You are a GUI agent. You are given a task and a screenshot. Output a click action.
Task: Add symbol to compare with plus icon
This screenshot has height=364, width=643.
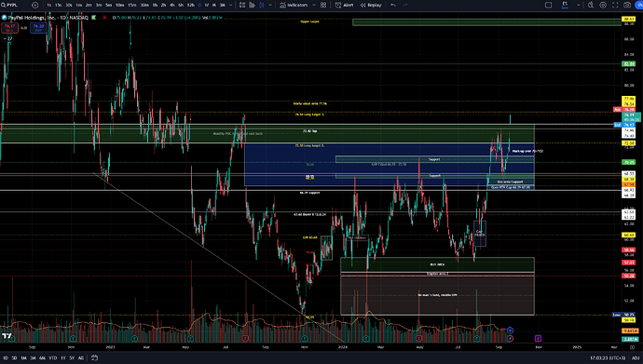tap(34, 5)
